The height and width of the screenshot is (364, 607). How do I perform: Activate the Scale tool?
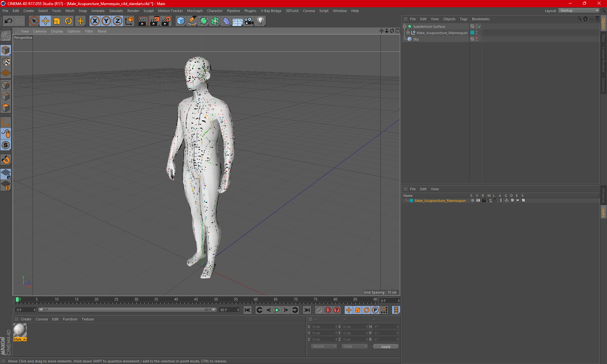coord(57,21)
